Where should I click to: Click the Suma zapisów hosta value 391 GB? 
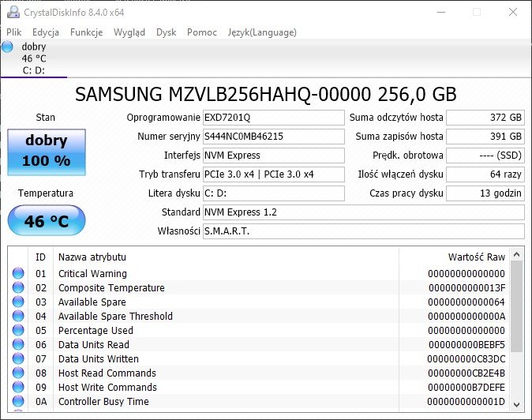click(485, 137)
